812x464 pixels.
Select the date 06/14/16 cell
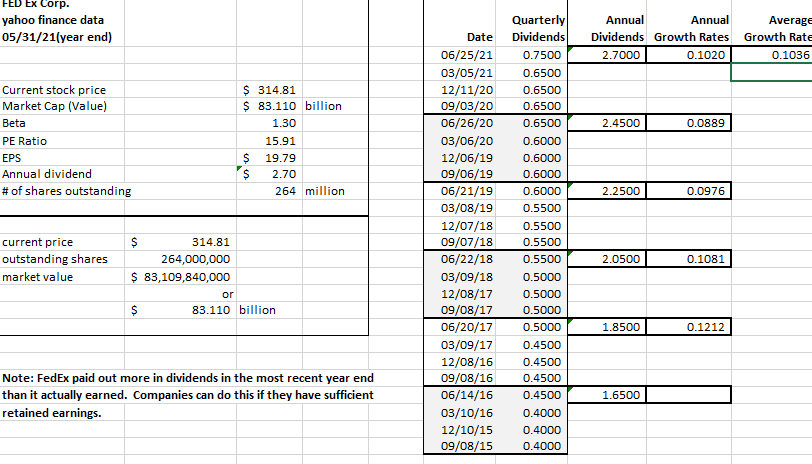[x=459, y=395]
